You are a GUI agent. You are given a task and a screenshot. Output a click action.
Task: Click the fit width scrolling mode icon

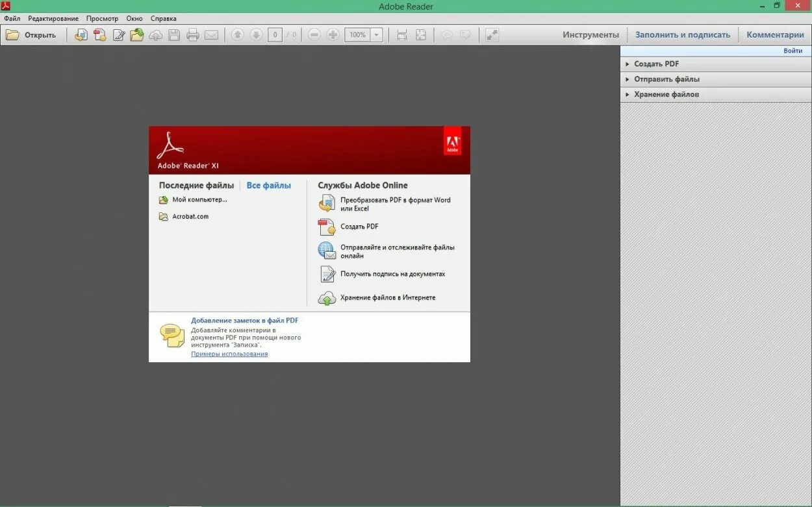coord(402,35)
